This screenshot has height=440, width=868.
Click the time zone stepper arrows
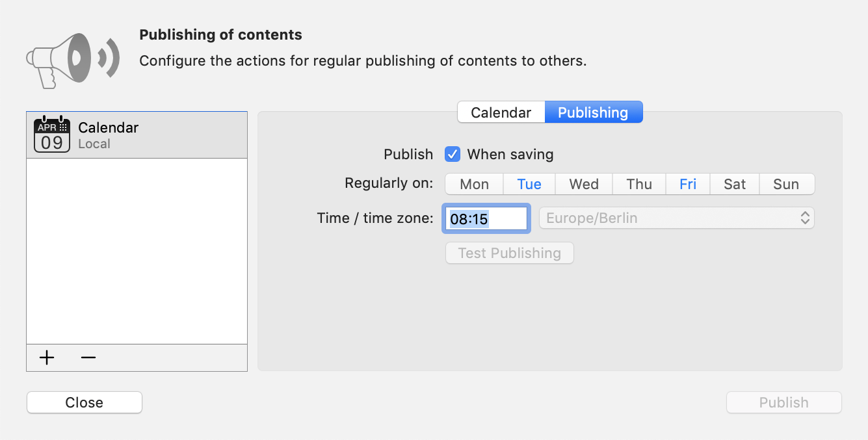point(806,218)
